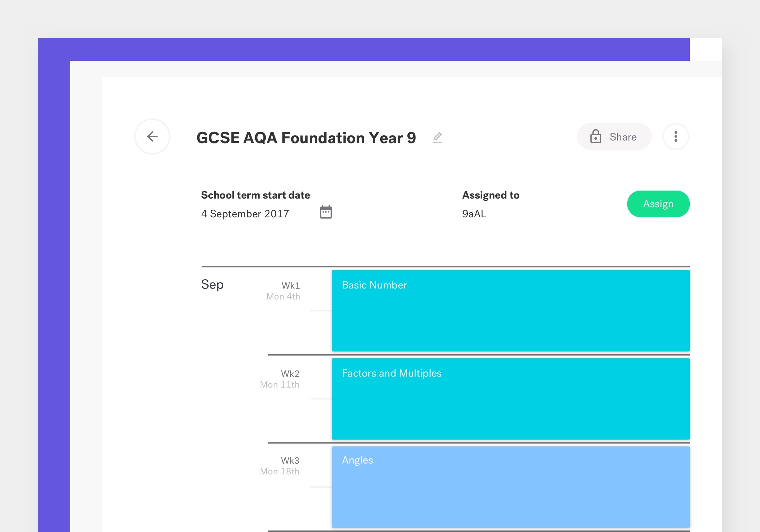The width and height of the screenshot is (760, 532).
Task: Edit the title with the pencil icon
Action: 437,137
